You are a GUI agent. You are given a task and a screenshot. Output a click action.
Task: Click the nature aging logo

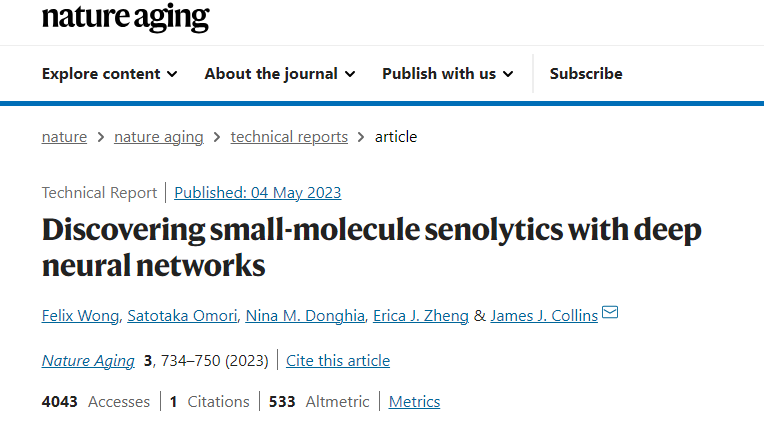click(125, 17)
